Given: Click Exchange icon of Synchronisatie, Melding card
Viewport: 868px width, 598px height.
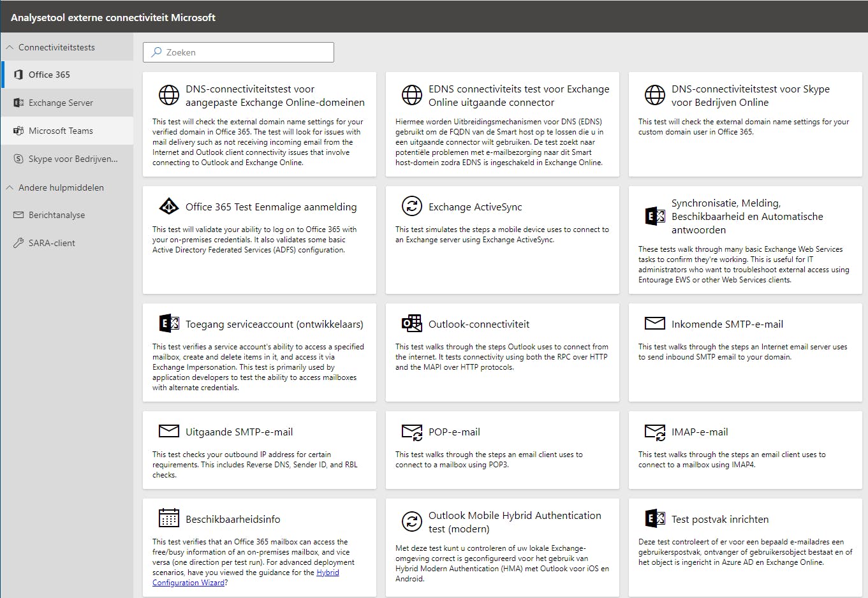Looking at the screenshot, I should (655, 216).
